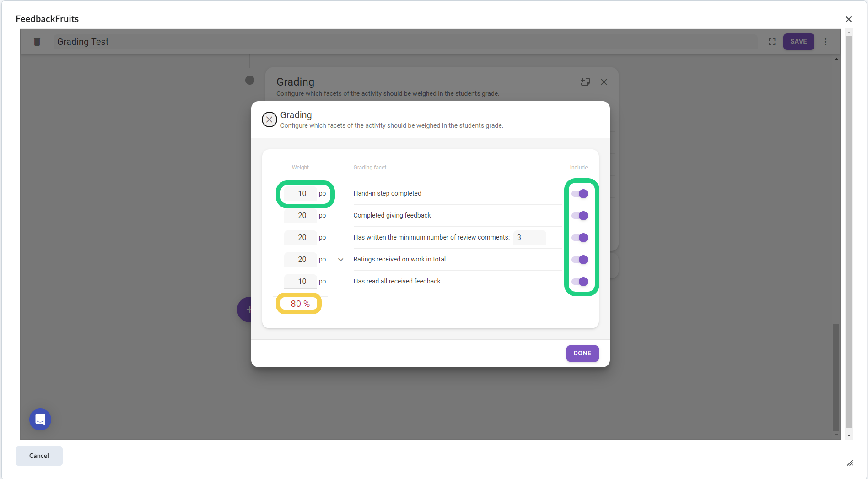Click the resize handle in bottom corner
868x479 pixels.
tap(850, 463)
